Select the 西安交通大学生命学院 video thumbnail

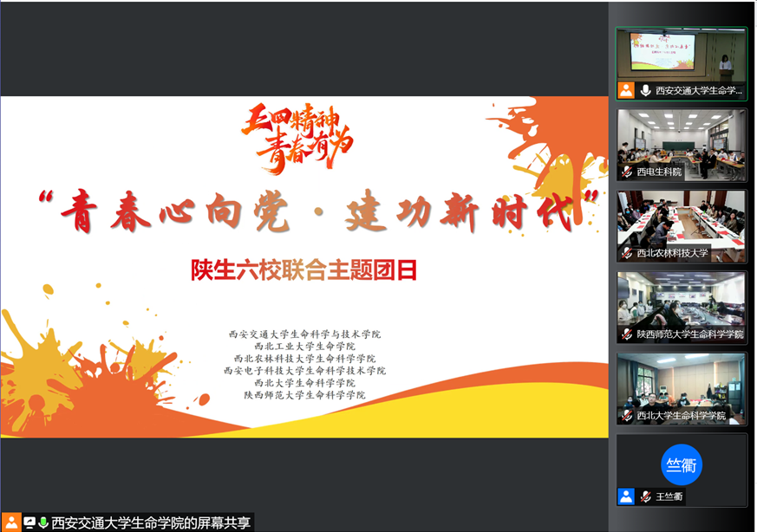pos(682,55)
